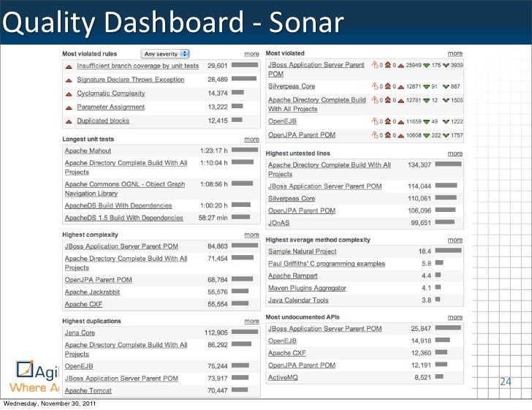The height and width of the screenshot is (410, 532).
Task: Click severity icon beside Parameter Assignment
Action: pyautogui.click(x=69, y=107)
